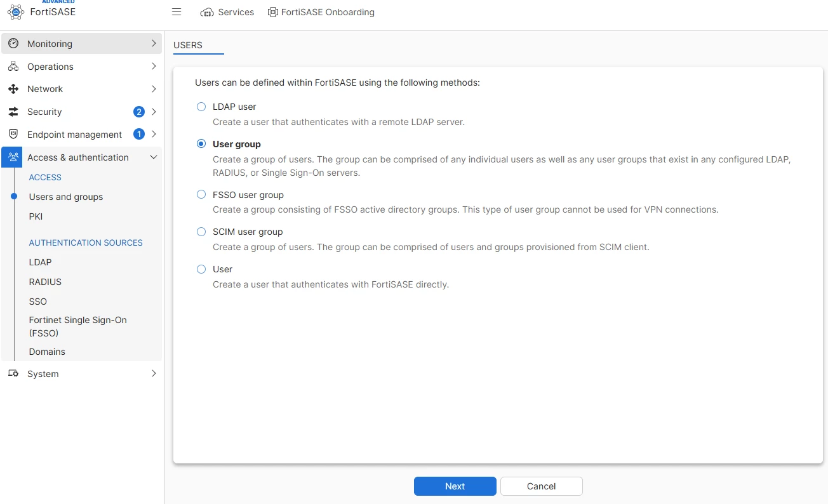The image size is (828, 504).
Task: Click the Access & authentication people icon
Action: (x=13, y=157)
